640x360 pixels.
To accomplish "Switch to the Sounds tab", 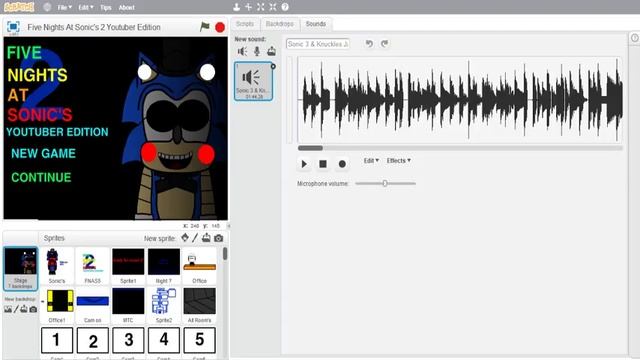I will coord(316,24).
